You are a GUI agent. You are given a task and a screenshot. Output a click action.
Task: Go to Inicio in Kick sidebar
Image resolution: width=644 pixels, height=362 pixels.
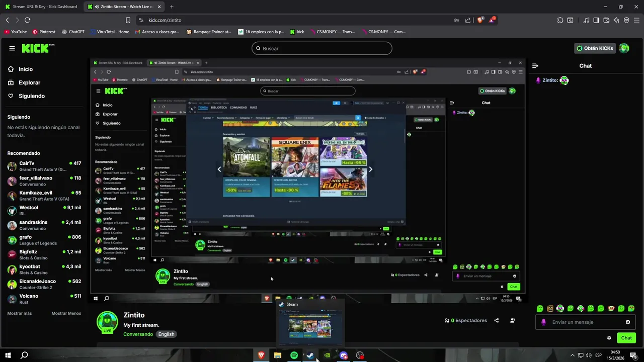pyautogui.click(x=21, y=69)
